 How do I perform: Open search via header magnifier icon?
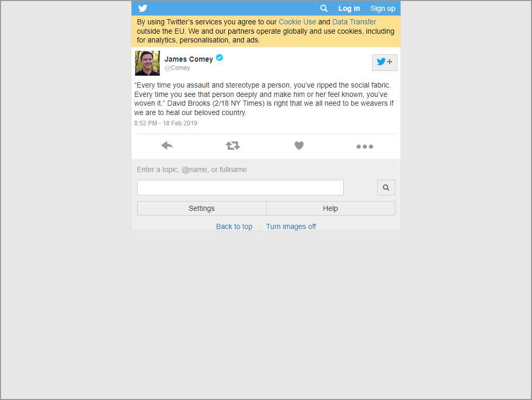point(324,8)
